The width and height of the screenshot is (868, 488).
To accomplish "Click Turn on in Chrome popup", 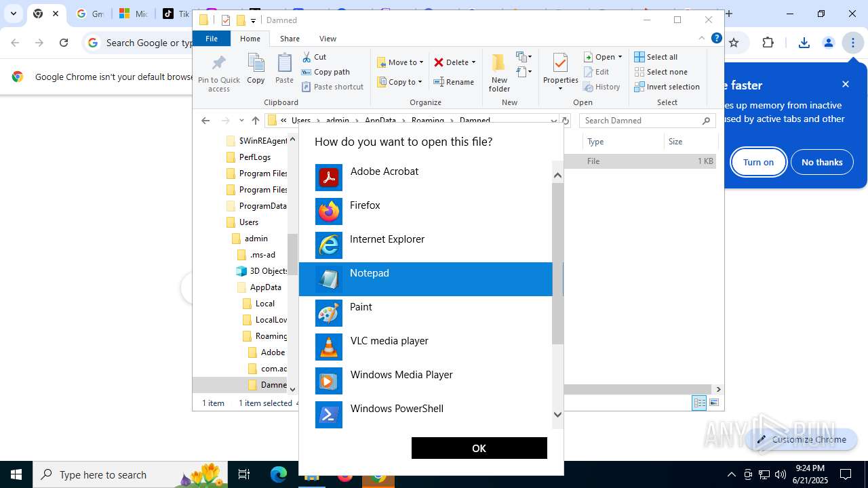I will 758,162.
